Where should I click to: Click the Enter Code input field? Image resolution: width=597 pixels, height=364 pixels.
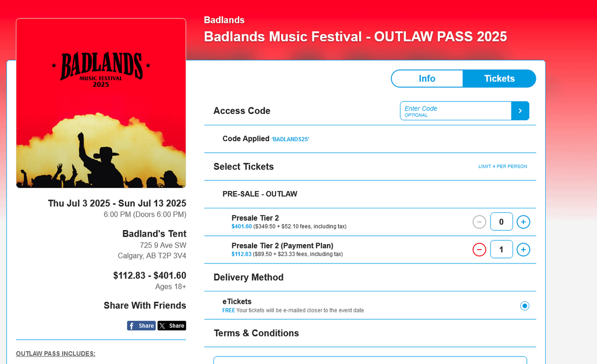pos(455,111)
